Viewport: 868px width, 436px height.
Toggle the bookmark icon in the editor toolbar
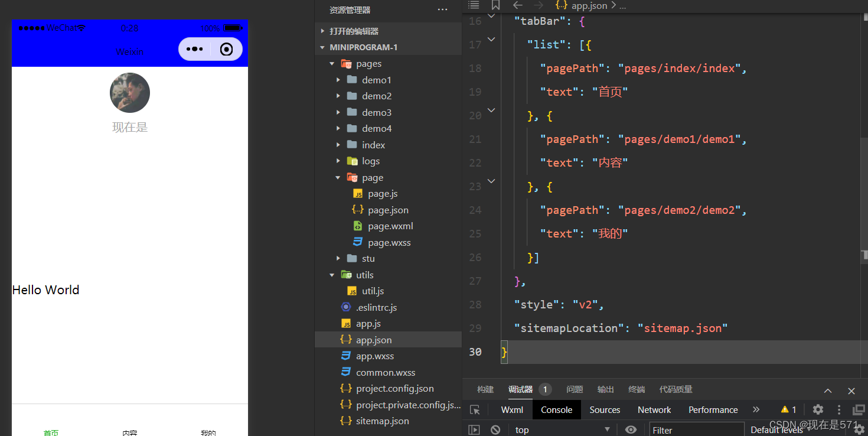(496, 5)
